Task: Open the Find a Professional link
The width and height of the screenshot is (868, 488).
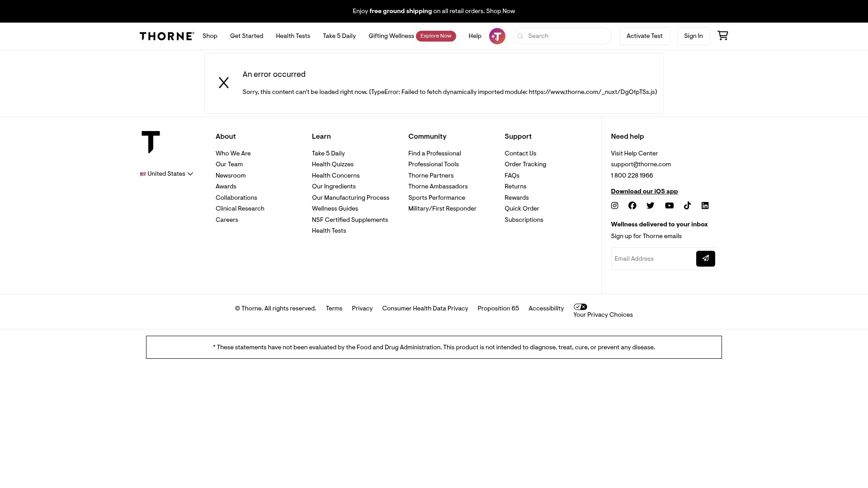Action: tap(434, 154)
